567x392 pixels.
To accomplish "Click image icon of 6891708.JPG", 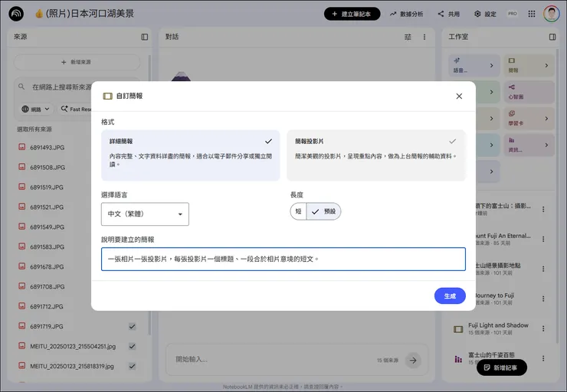I will coord(22,286).
